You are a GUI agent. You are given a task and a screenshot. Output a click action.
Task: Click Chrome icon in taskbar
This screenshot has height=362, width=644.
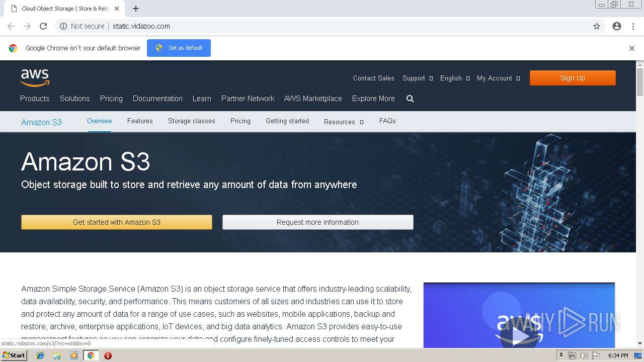click(x=91, y=355)
